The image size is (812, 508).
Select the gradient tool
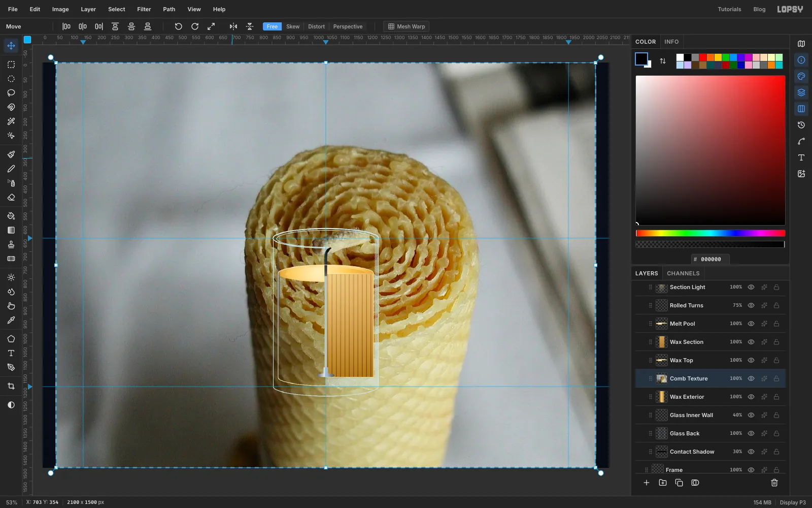(11, 230)
